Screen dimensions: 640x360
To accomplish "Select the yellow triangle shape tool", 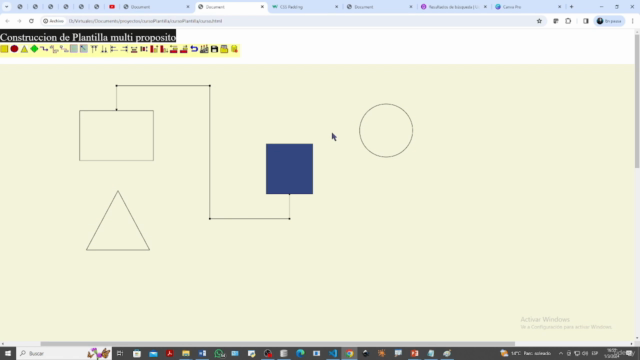I will [24, 49].
